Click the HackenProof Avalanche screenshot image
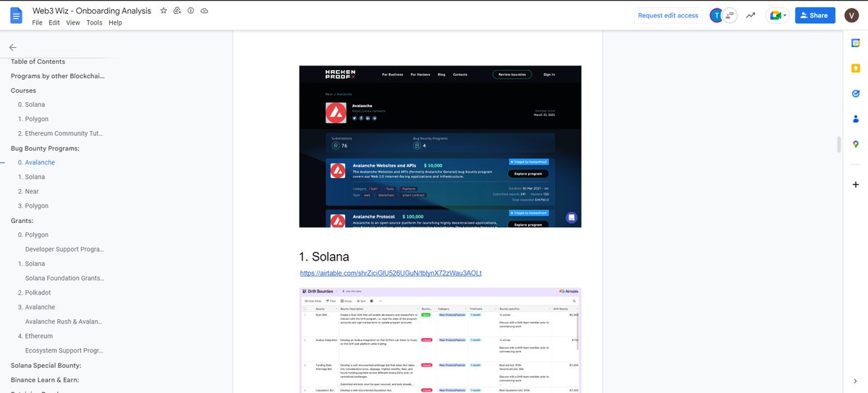This screenshot has height=393, width=868. tap(441, 146)
